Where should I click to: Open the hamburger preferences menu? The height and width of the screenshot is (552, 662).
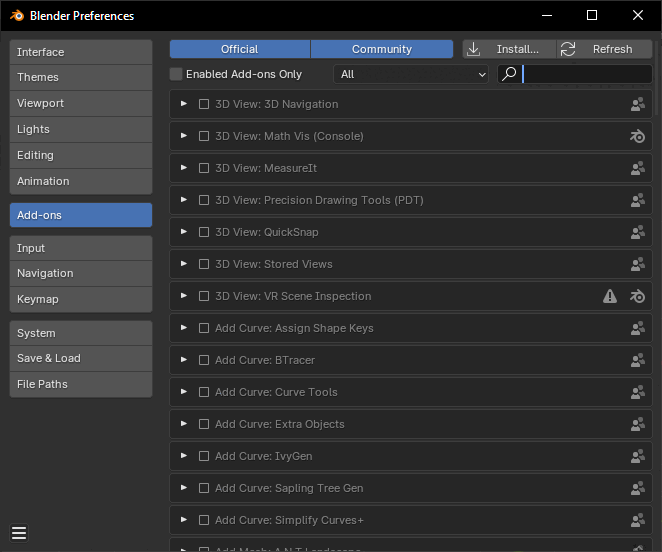tap(19, 533)
